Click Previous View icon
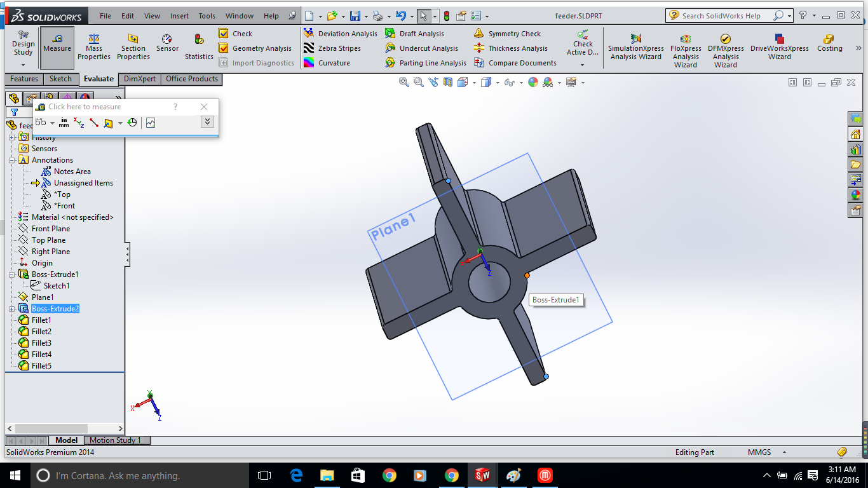Image resolution: width=868 pixels, height=488 pixels. pyautogui.click(x=433, y=82)
